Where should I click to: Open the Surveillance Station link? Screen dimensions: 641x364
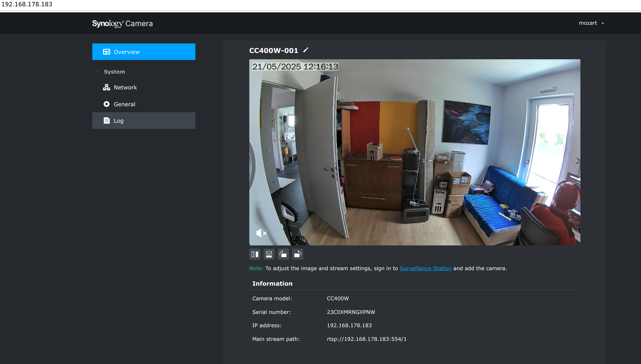[425, 268]
